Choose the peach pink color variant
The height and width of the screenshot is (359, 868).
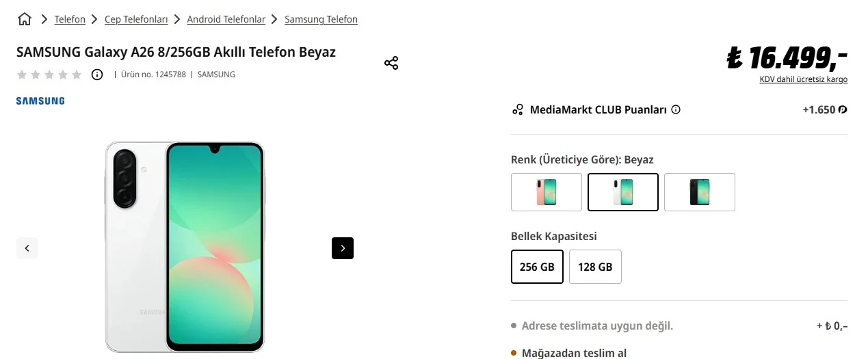point(547,192)
